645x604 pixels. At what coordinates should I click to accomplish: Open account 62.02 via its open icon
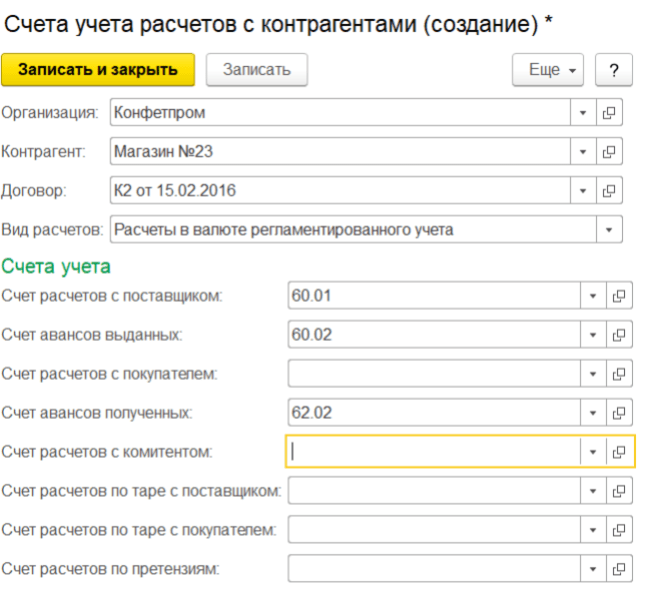[x=620, y=412]
